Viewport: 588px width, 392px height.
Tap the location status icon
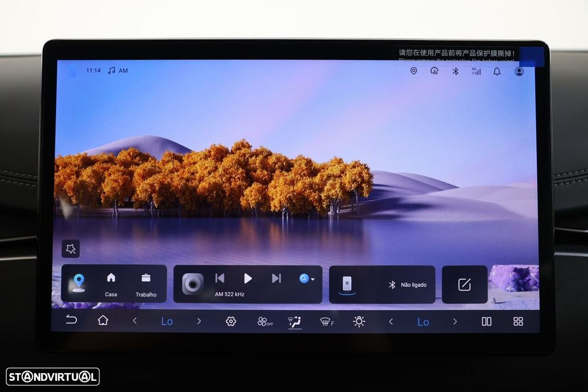413,71
